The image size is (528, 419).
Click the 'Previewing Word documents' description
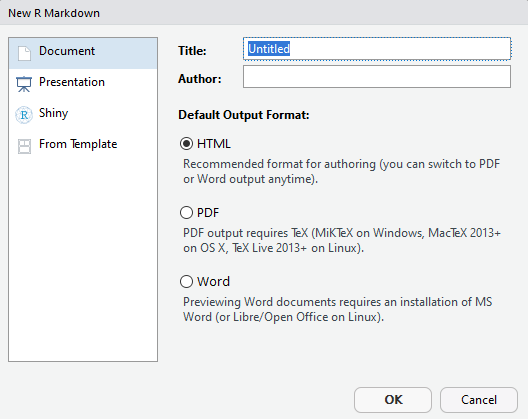(x=337, y=309)
